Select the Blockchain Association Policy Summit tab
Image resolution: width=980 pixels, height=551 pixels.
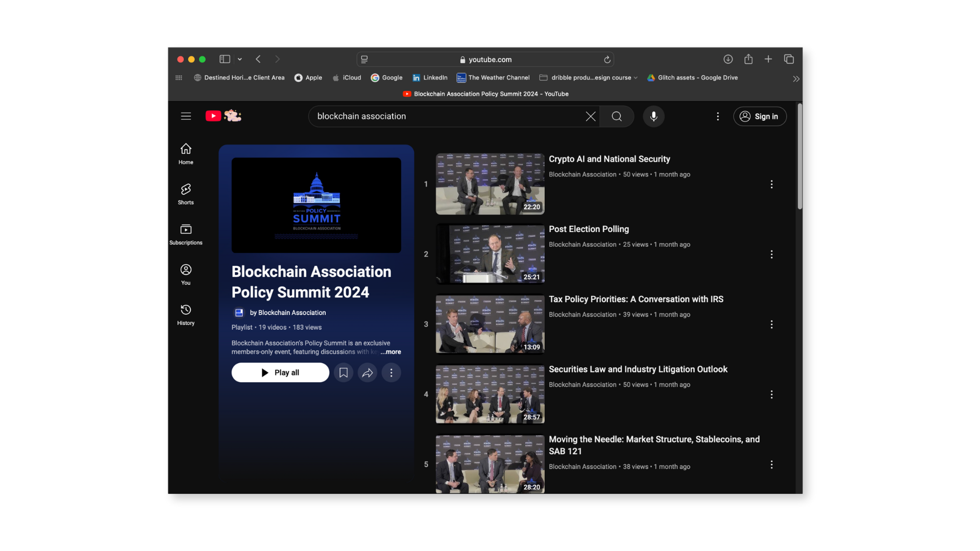(485, 94)
